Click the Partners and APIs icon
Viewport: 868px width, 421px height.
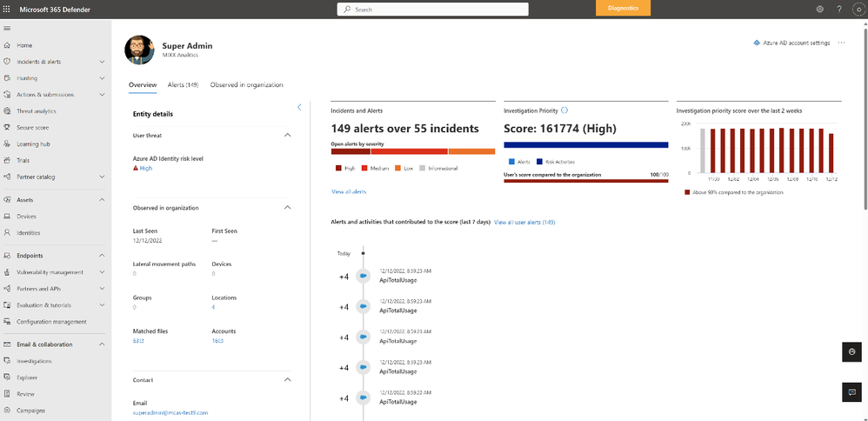(7, 289)
